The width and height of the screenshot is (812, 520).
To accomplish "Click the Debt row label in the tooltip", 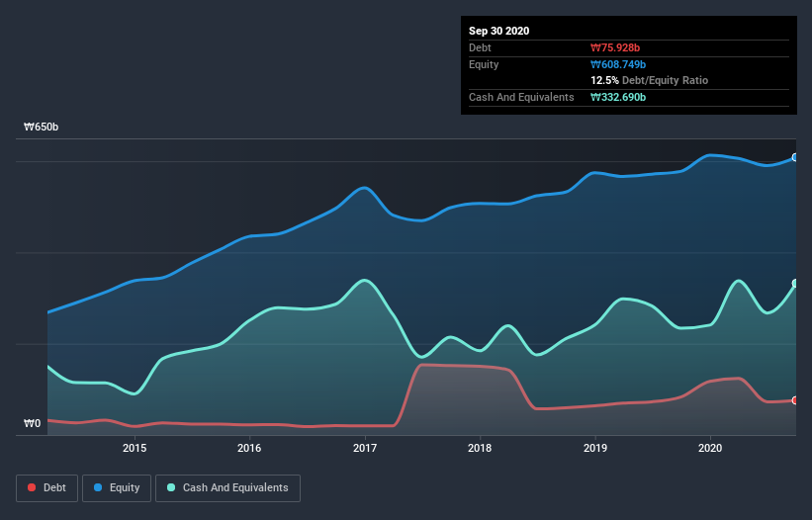I will click(480, 47).
